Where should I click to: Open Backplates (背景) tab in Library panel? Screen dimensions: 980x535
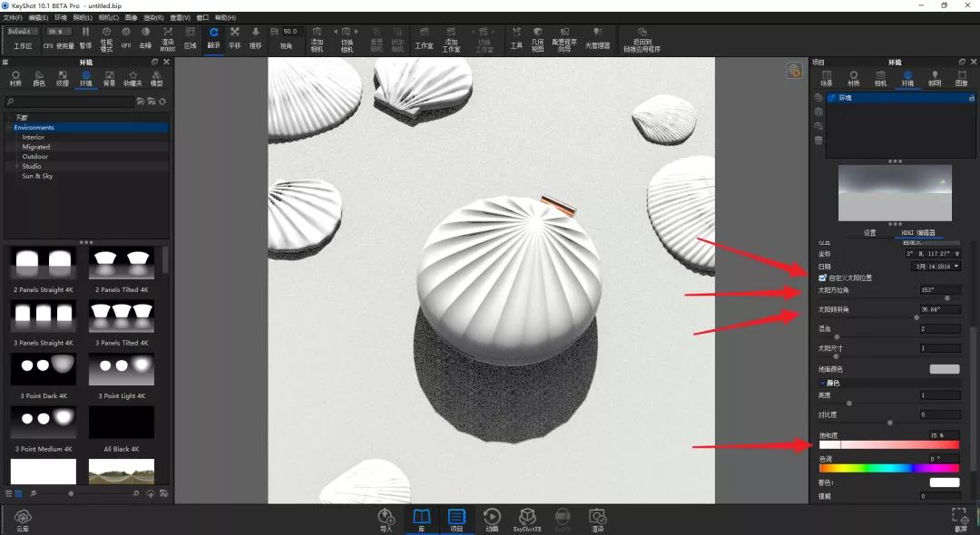pyautogui.click(x=110, y=79)
